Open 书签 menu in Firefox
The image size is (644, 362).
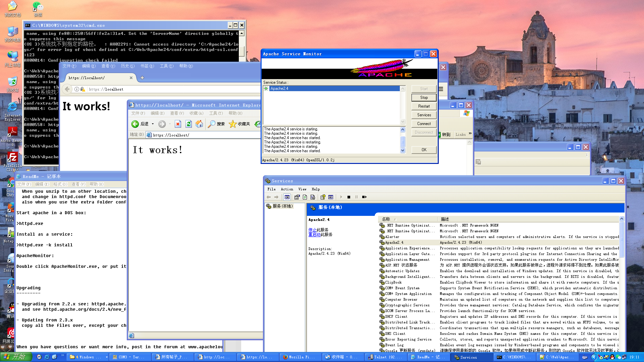tap(147, 66)
